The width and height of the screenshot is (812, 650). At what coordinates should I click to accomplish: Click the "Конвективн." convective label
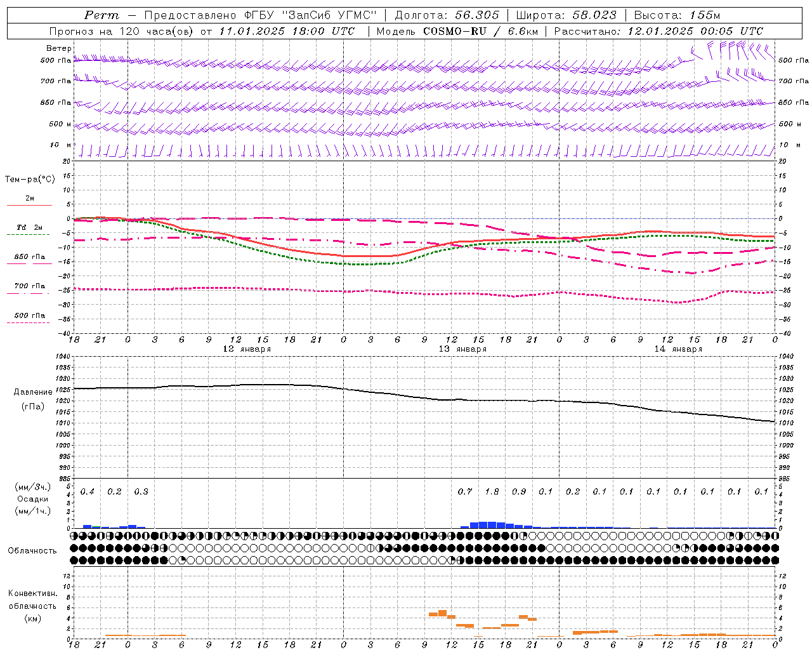32,594
